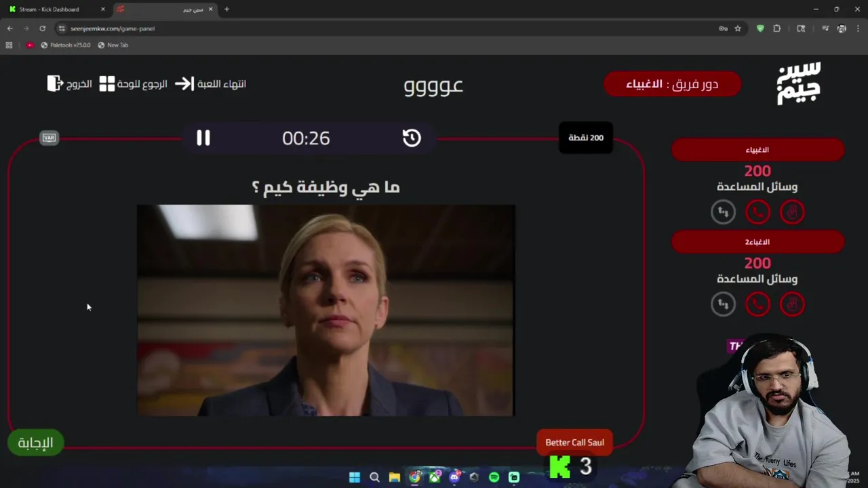Open the Paletools v25.0.0 bookmark
Screen dimensions: 868x488
[x=66, y=45]
